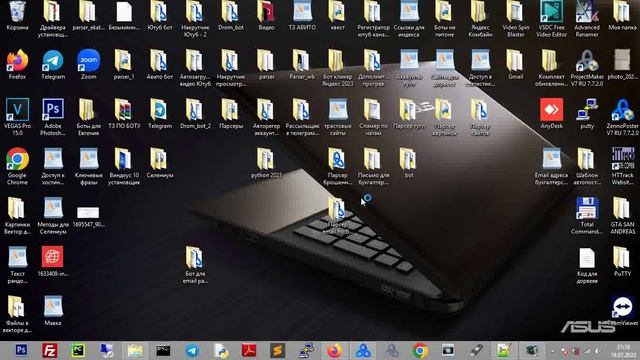Select the folder named bot

coord(409,160)
